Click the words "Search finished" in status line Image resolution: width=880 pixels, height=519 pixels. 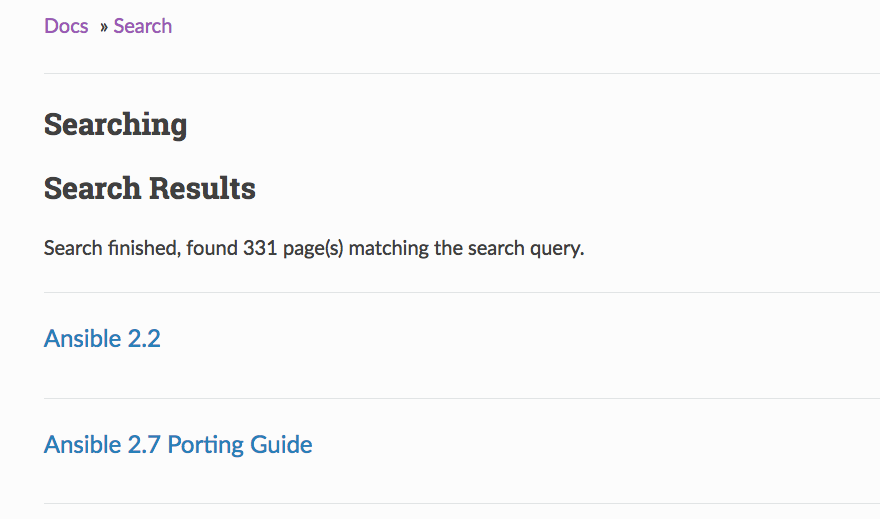click(x=113, y=248)
